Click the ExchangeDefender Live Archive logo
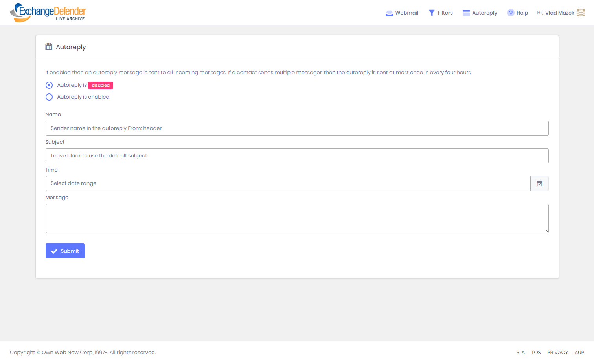594x364 pixels. 48,13
